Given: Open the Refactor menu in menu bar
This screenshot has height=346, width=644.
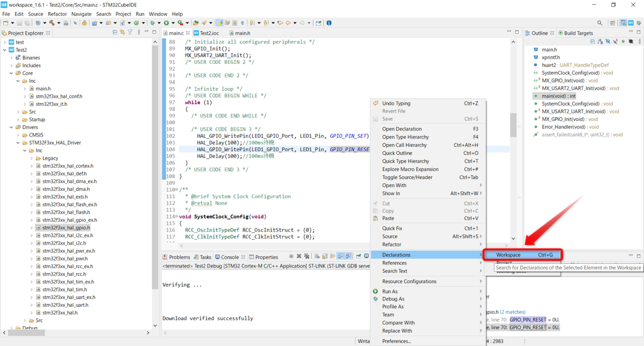Looking at the screenshot, I should pyautogui.click(x=57, y=14).
